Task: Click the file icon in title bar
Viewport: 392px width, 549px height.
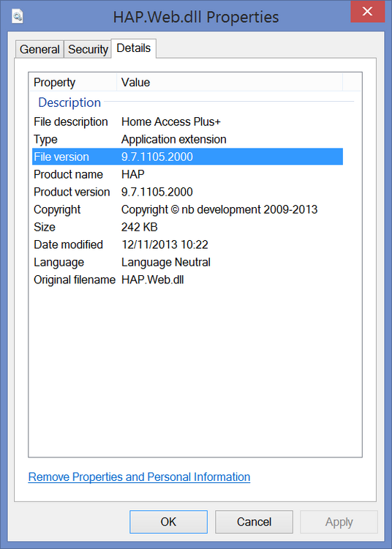Action: click(18, 16)
